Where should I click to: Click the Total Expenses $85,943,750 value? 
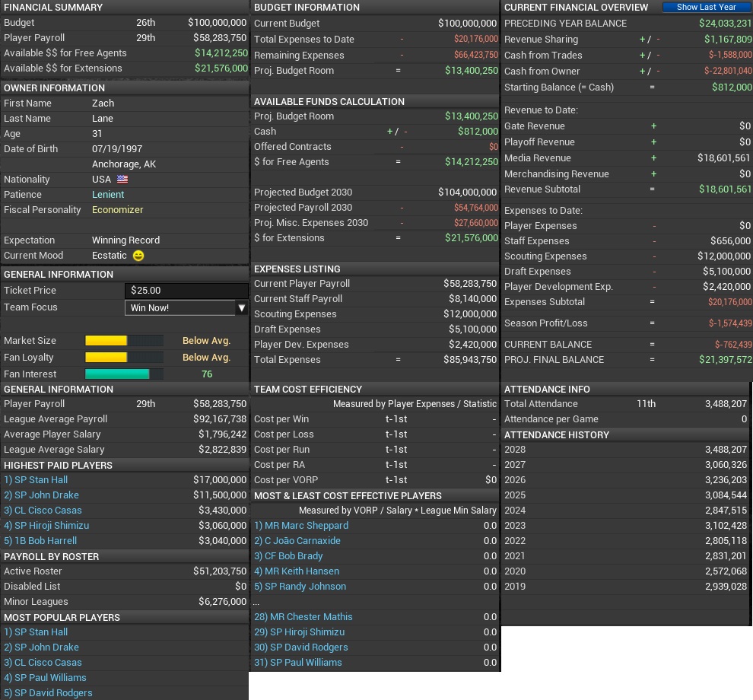tap(469, 360)
